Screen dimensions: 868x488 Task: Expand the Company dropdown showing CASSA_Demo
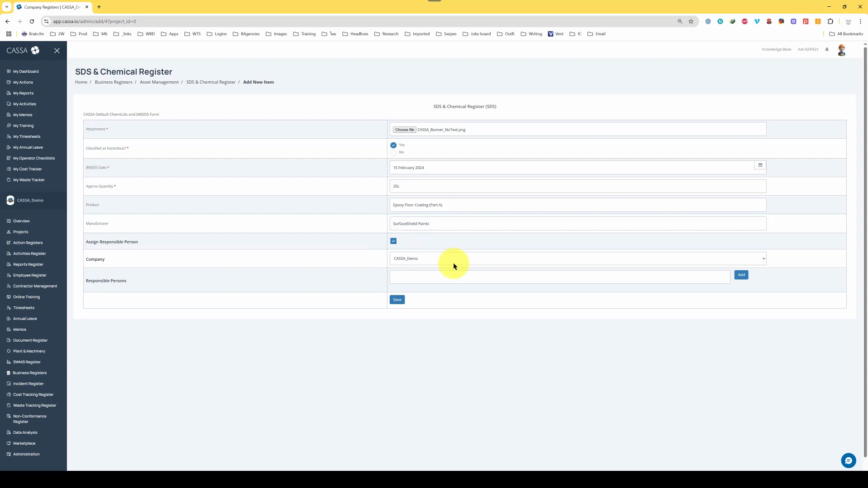pos(577,258)
